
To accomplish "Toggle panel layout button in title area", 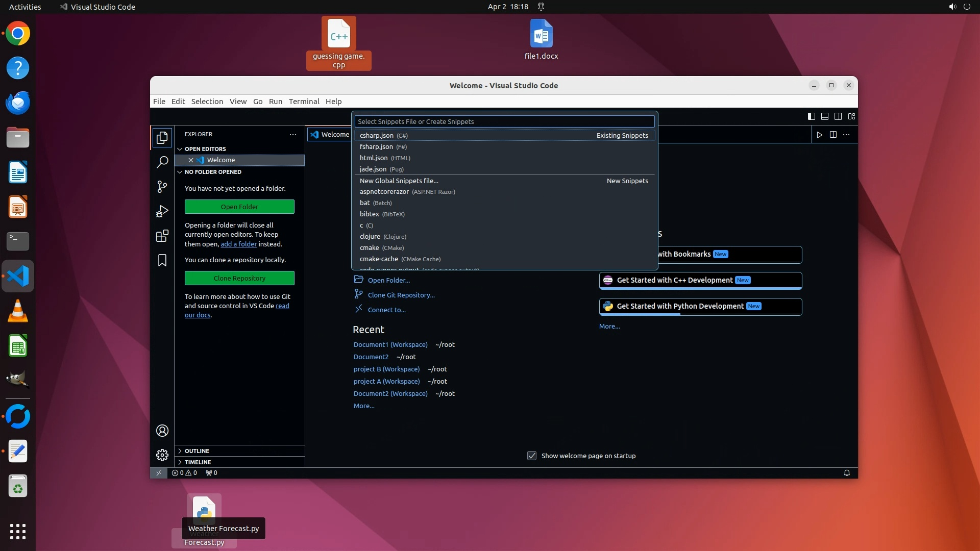I will pyautogui.click(x=824, y=116).
